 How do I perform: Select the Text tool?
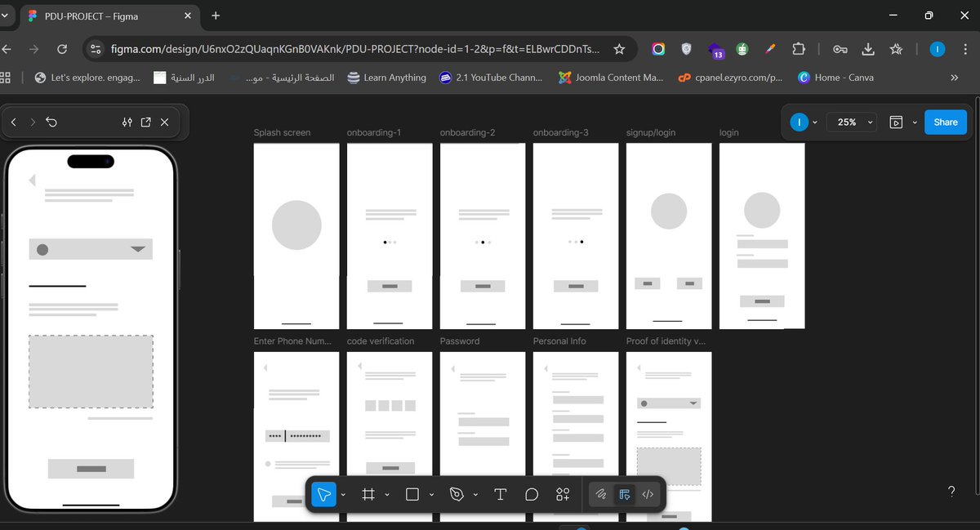click(500, 494)
